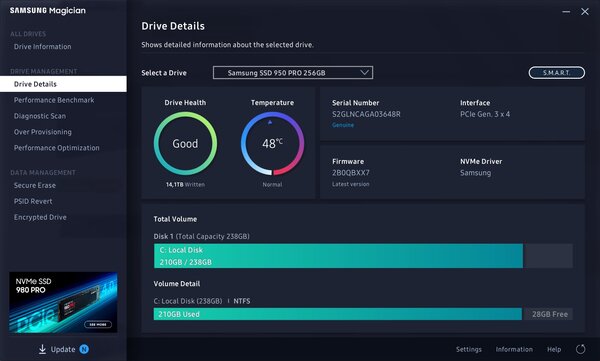Click the PCIe Gen. 3 x 4 interface value
Viewport: 600px width, 361px height.
485,114
